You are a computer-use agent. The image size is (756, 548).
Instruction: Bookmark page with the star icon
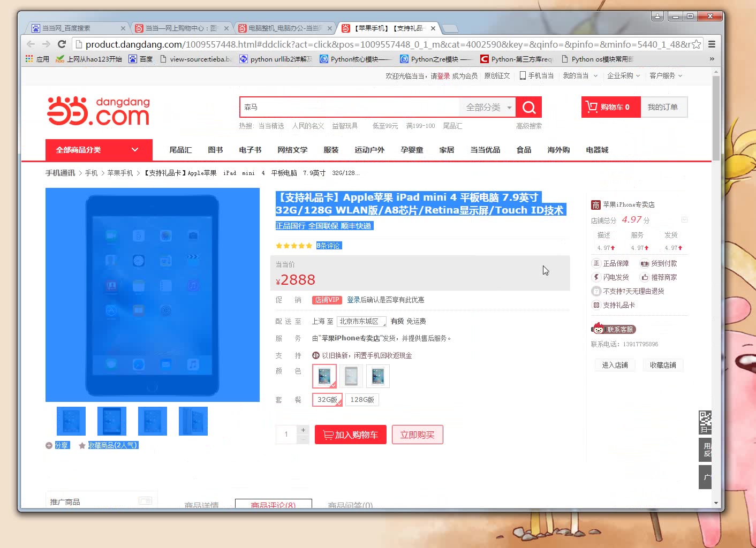point(697,44)
